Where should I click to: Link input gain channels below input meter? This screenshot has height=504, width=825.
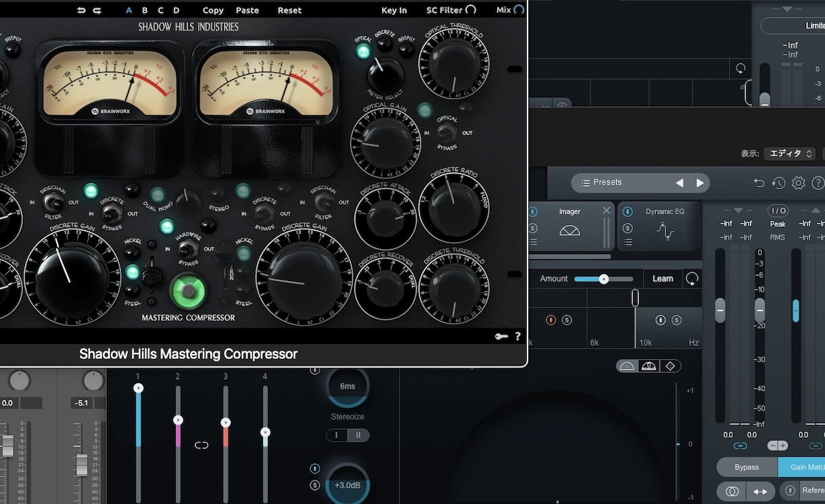pos(740,446)
